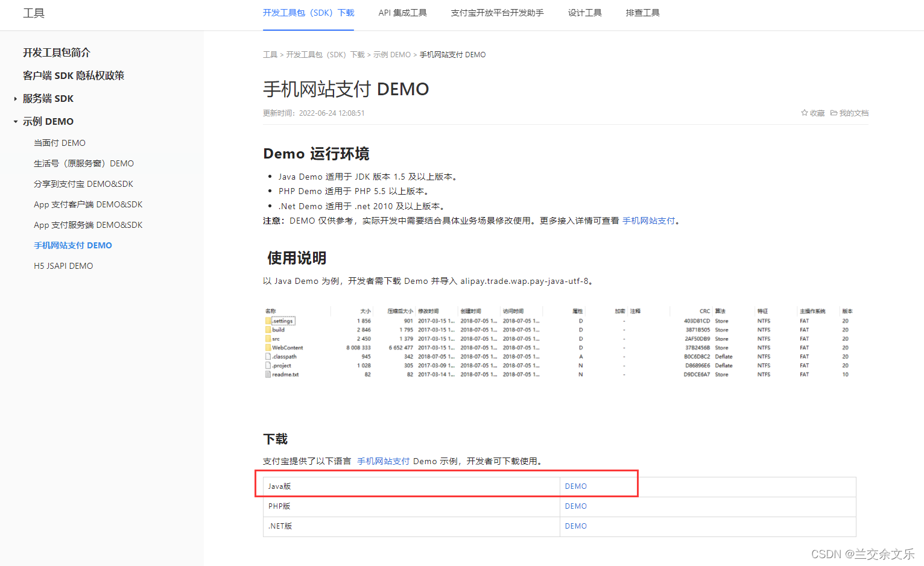This screenshot has width=924, height=566.
Task: Click the .NET版 table cell
Action: click(x=411, y=527)
